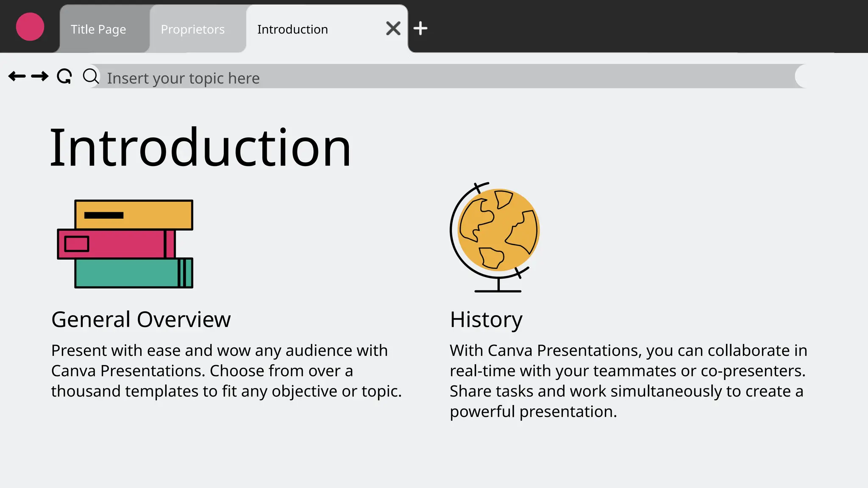Close the Introduction tab with X

pyautogui.click(x=393, y=29)
